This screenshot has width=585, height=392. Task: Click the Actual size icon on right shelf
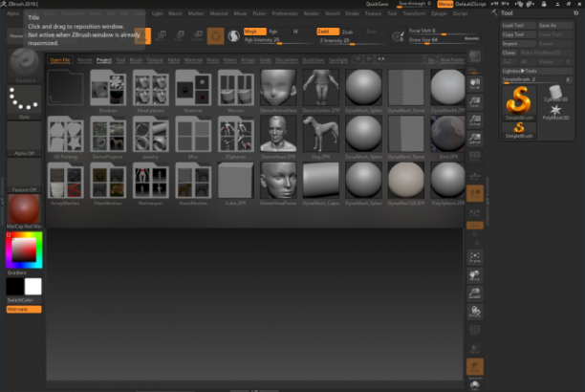pos(475,120)
